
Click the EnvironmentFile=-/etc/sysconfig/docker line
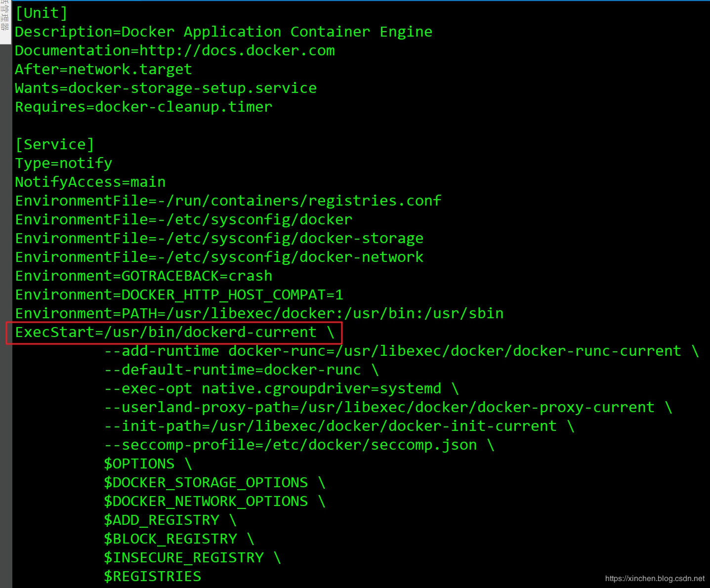coord(184,220)
